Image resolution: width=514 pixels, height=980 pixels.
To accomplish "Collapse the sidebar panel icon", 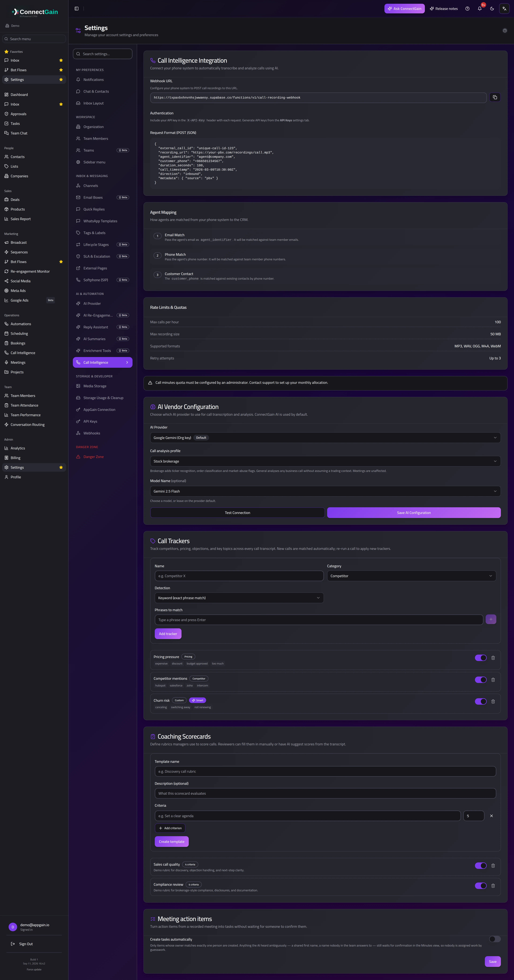I will [76, 8].
